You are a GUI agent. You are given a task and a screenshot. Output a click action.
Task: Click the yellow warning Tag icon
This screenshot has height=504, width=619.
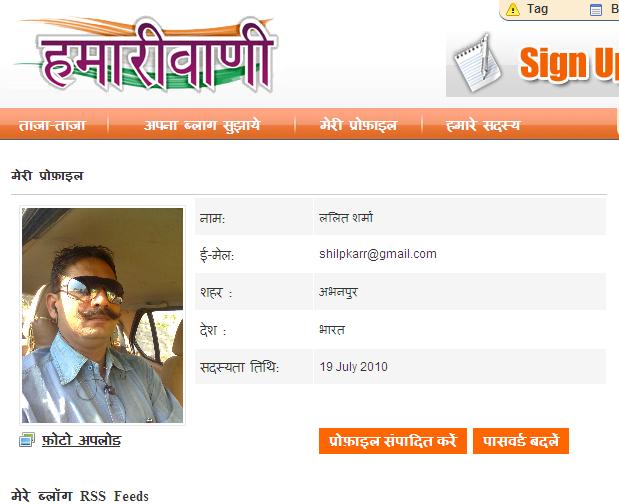click(513, 9)
